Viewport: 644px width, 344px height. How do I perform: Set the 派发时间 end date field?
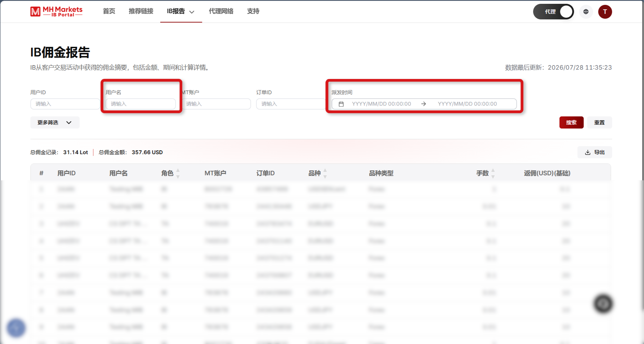(x=467, y=104)
